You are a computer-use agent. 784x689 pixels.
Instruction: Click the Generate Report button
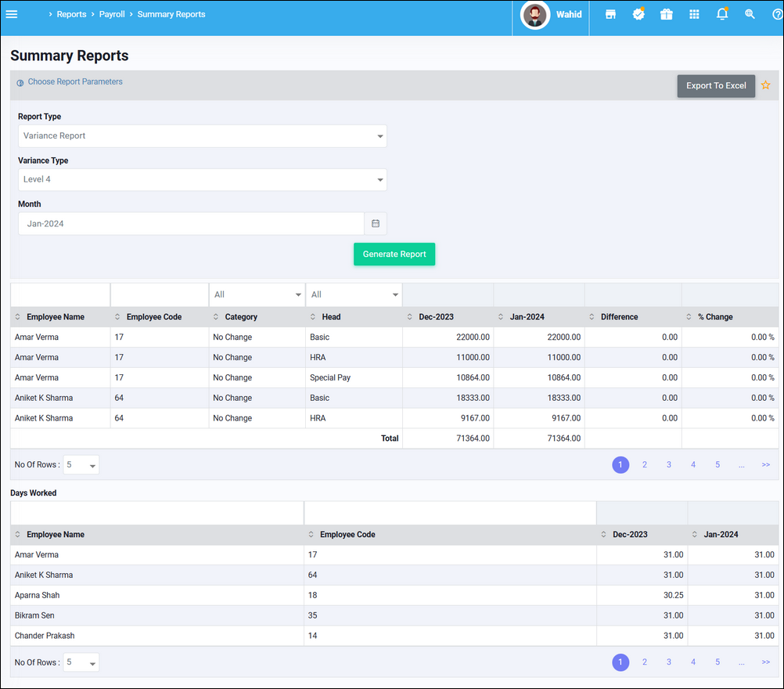point(394,254)
